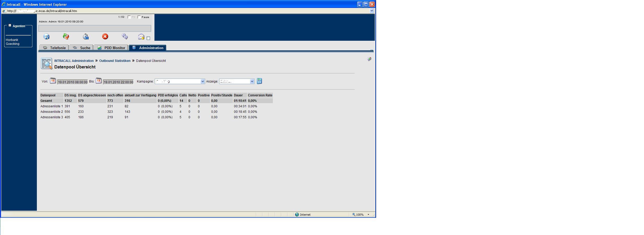Open the locked envelope mail icon
Viewport: 644px width, 235px height.
pyautogui.click(x=141, y=37)
